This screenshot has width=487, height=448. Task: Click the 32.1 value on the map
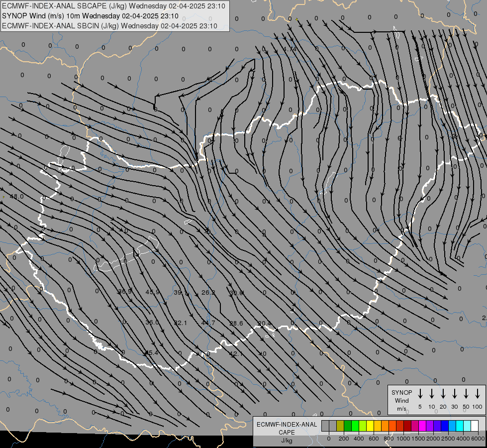click(180, 323)
